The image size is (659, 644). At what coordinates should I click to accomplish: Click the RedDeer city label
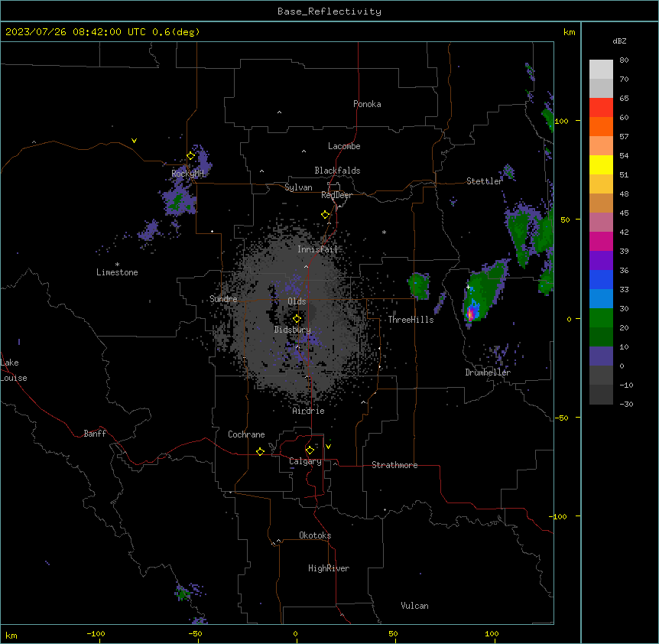336,195
